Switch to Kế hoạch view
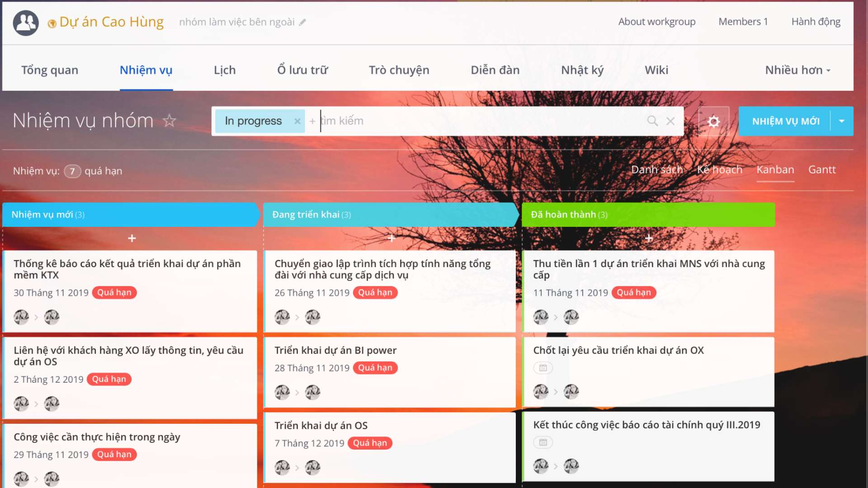This screenshot has width=868, height=488. (x=720, y=169)
